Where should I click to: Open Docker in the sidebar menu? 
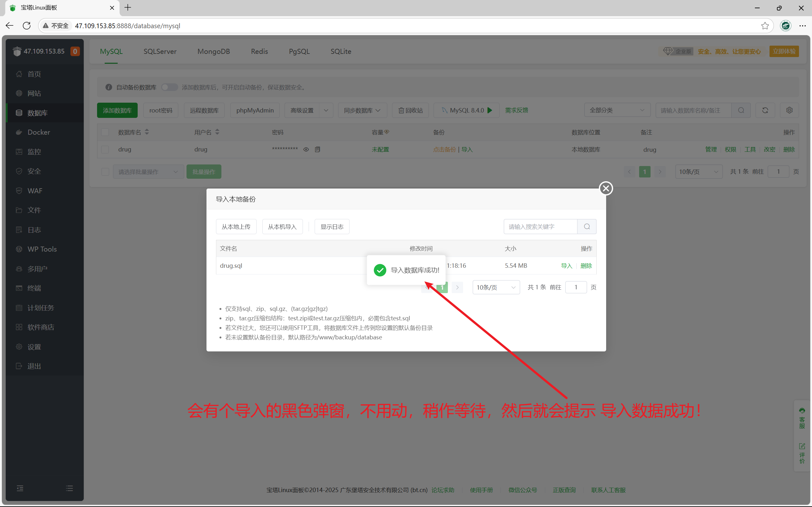pos(39,132)
